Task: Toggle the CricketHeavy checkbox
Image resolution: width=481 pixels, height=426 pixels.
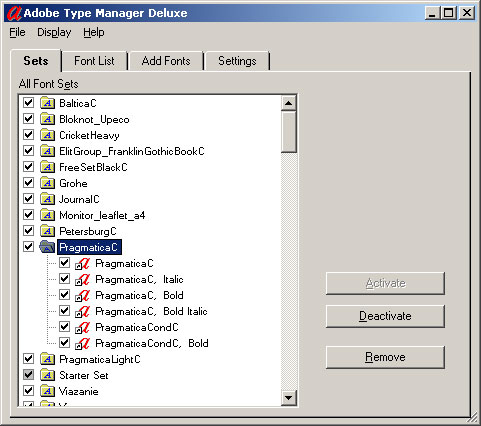Action: (29, 135)
